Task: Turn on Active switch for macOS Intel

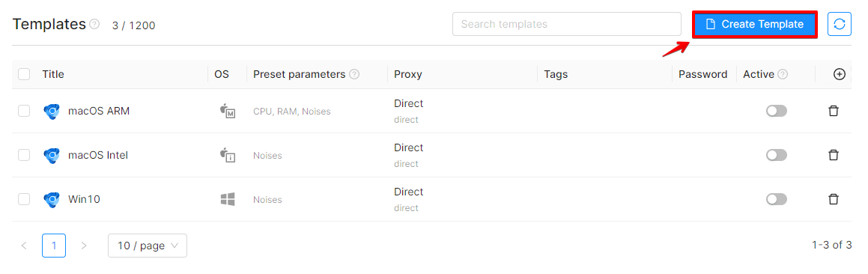Action: pos(776,155)
